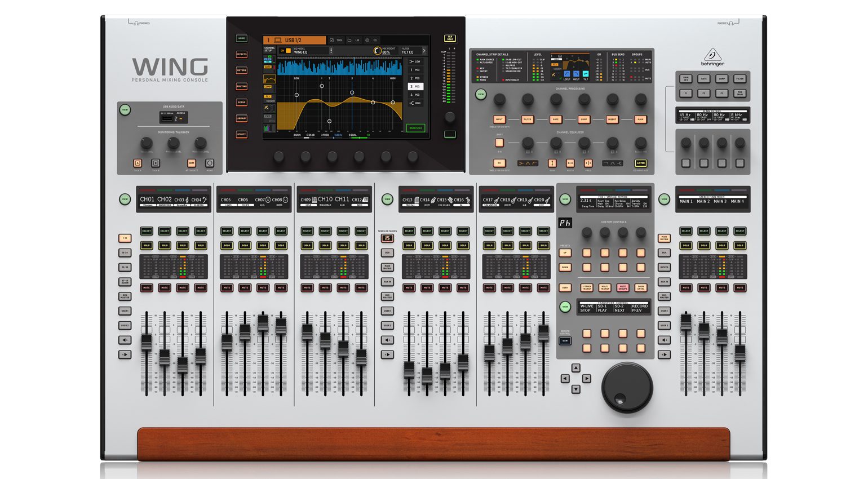Expand the TILT EQ filter chevron
This screenshot has width=868, height=479.
[424, 51]
